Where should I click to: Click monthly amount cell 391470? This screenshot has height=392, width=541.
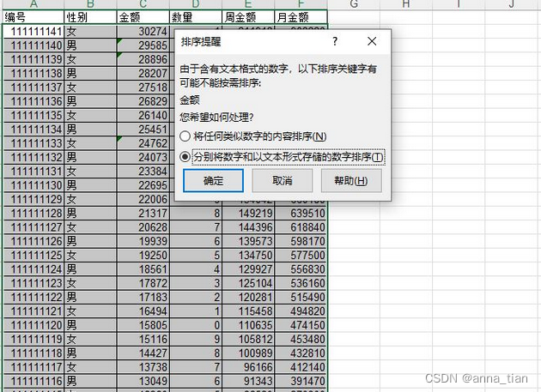tap(301, 381)
